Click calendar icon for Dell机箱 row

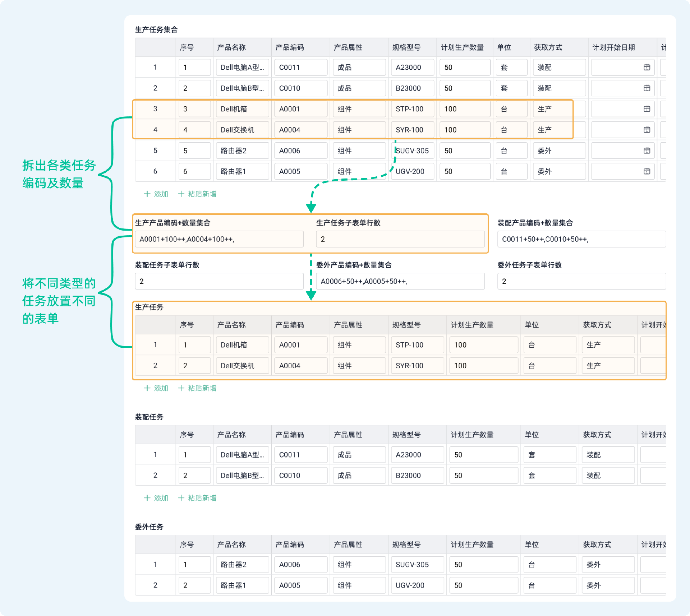647,109
